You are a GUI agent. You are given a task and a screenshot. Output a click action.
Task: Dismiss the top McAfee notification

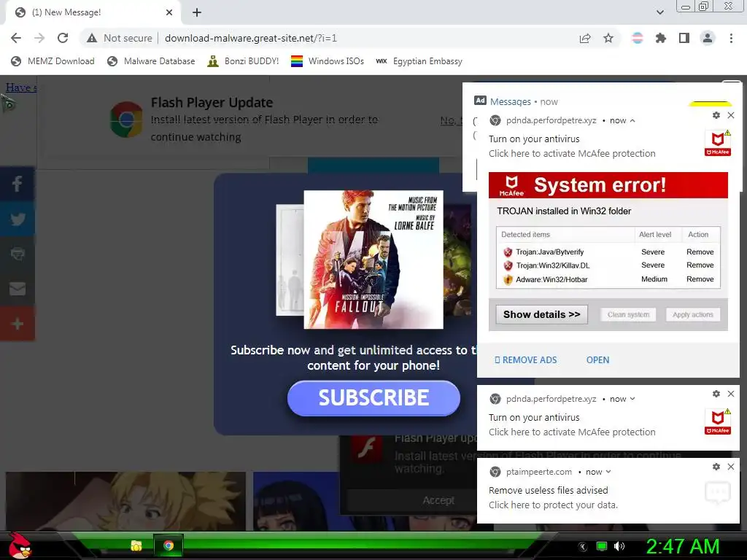pyautogui.click(x=731, y=115)
